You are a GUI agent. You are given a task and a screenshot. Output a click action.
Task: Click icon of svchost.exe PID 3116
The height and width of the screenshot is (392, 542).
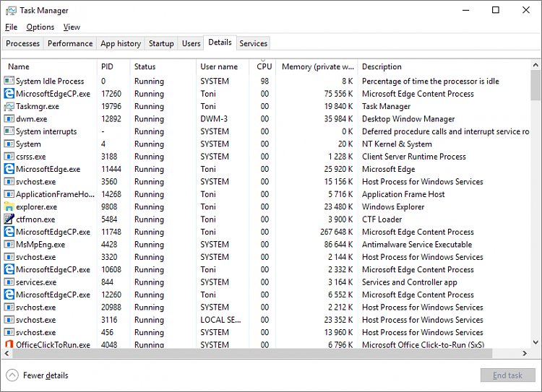(9, 320)
